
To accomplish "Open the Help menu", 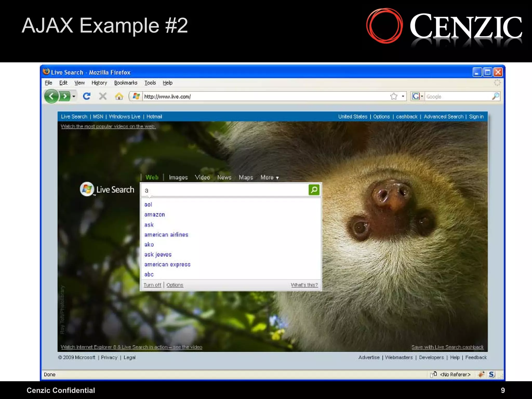I will pyautogui.click(x=168, y=83).
